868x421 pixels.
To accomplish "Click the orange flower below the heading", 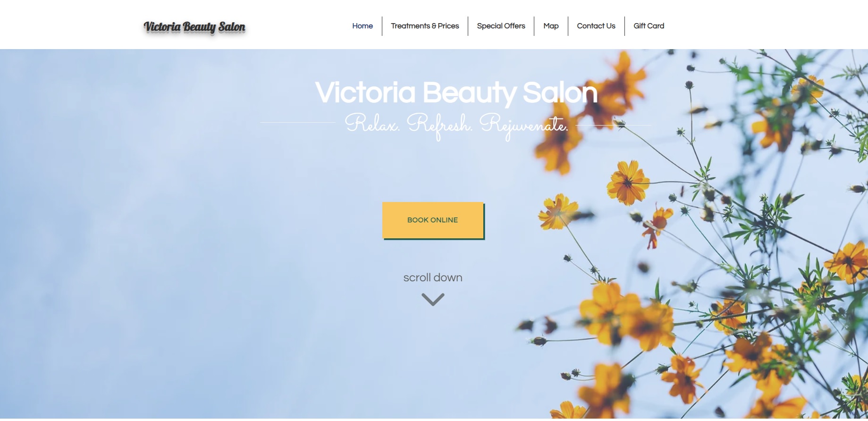I will click(628, 182).
